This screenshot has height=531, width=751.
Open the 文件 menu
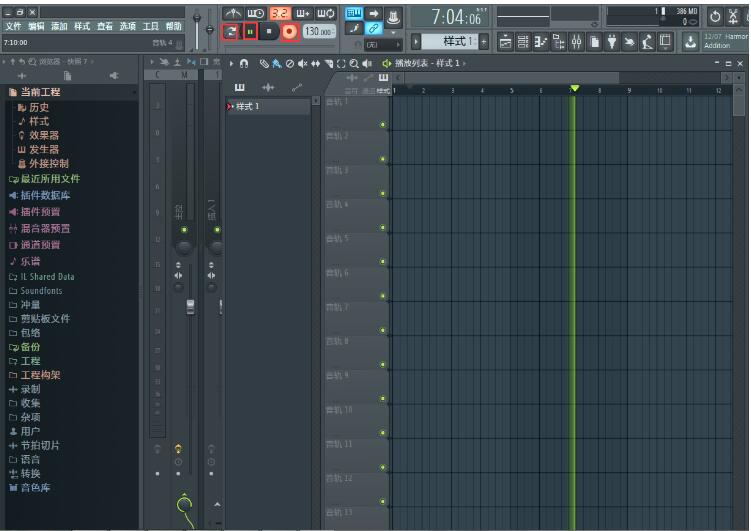[x=13, y=26]
